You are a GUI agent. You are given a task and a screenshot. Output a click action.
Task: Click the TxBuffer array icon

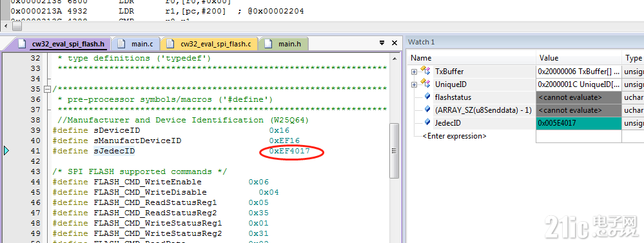coord(425,71)
